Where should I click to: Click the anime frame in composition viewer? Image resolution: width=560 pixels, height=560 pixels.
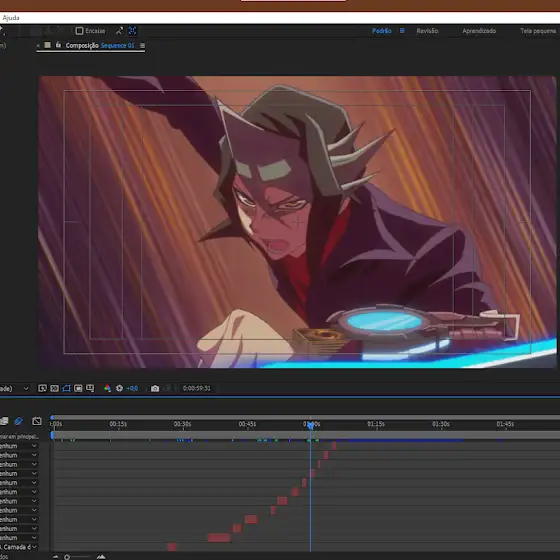pos(297,222)
